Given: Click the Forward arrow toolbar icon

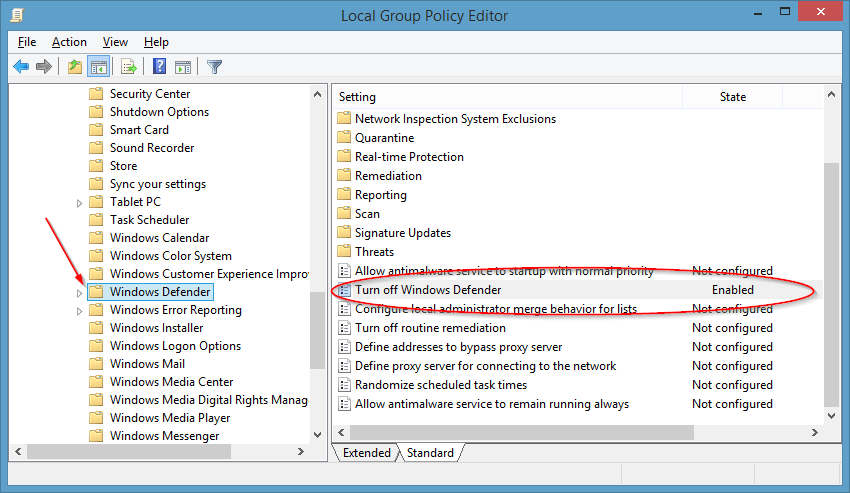Looking at the screenshot, I should 44,67.
